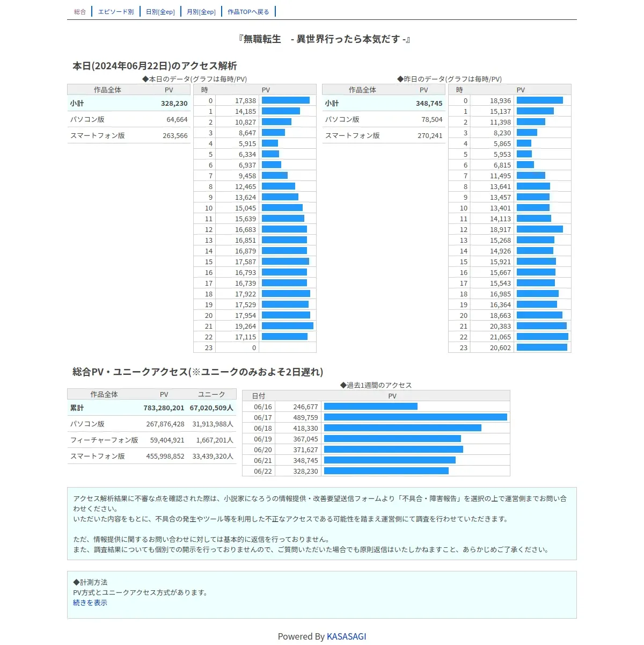644x645 pixels.
Task: Click the 06/22 weekly PV bar
Action: pyautogui.click(x=386, y=471)
